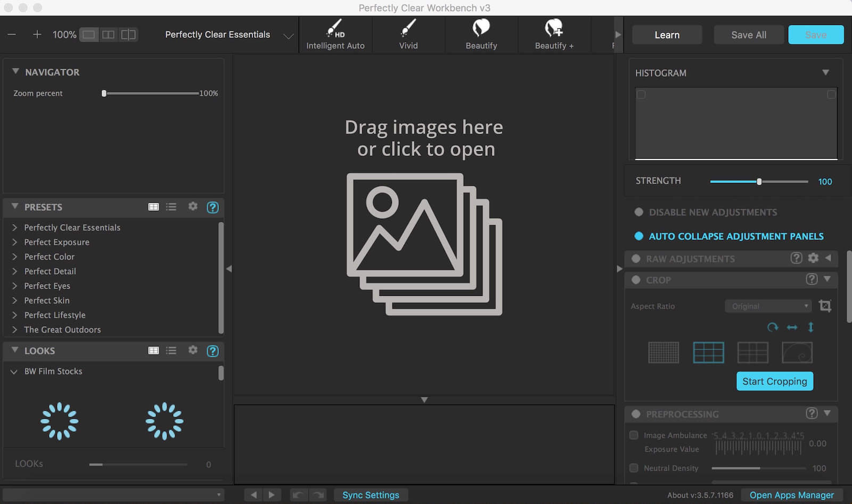The image size is (852, 504).
Task: Rotate crop using the rotate arrow icon
Action: [x=773, y=327]
